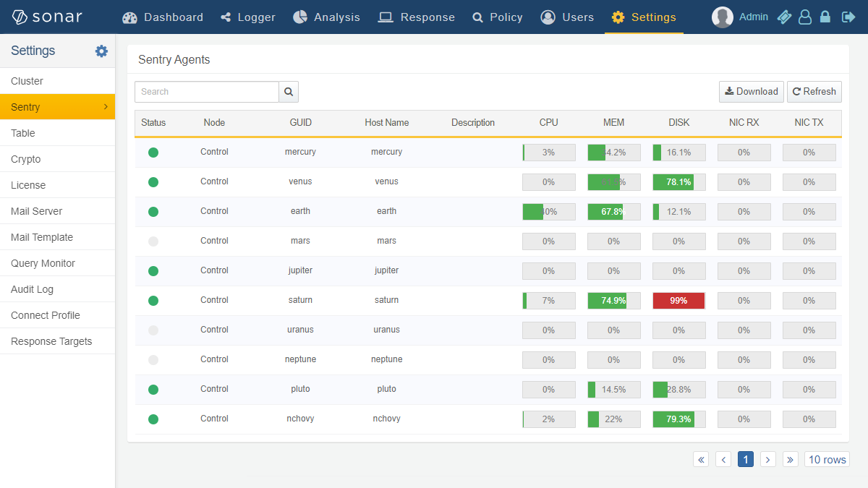Click the gray status dot for mars
Screen dimensions: 868x488
click(x=153, y=241)
